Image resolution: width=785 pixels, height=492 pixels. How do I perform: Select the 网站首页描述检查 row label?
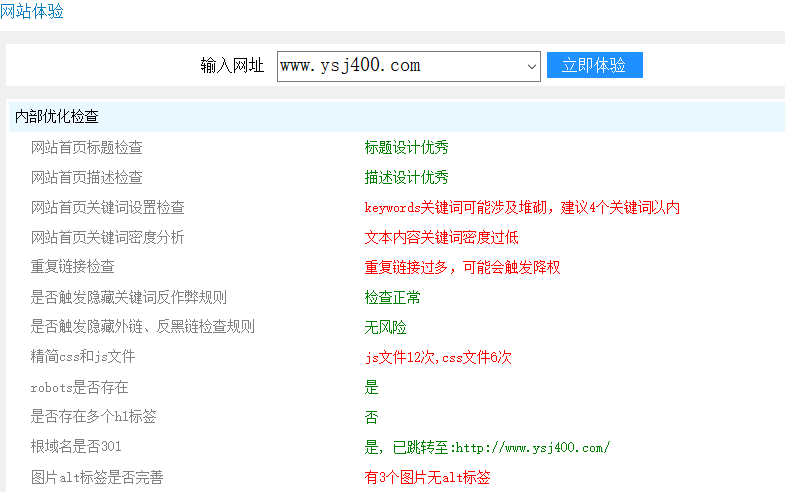point(87,178)
